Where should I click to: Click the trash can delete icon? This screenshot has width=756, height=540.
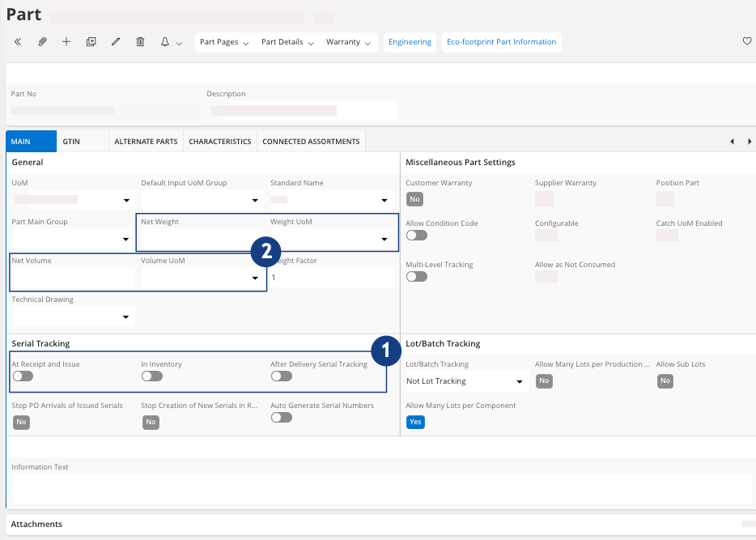click(x=140, y=42)
